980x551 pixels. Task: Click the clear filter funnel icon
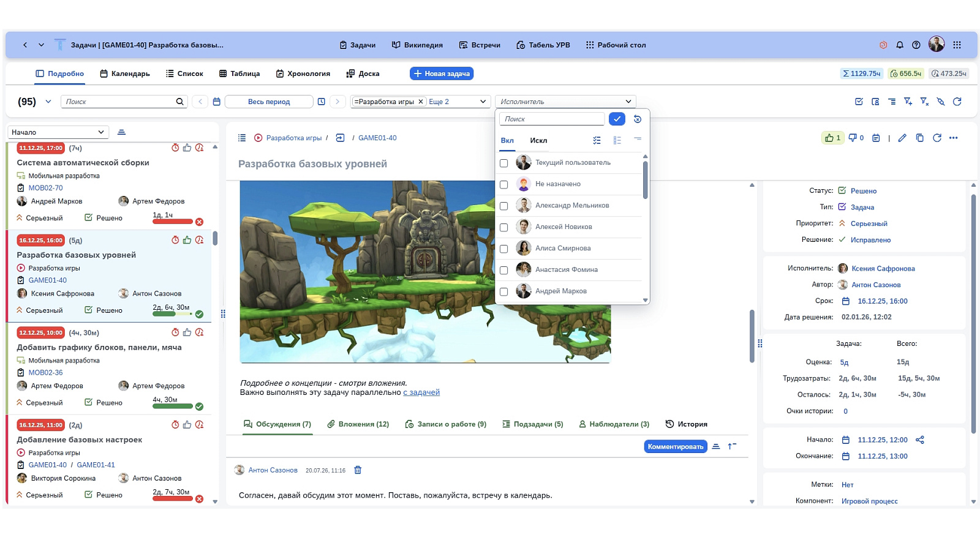coord(924,102)
